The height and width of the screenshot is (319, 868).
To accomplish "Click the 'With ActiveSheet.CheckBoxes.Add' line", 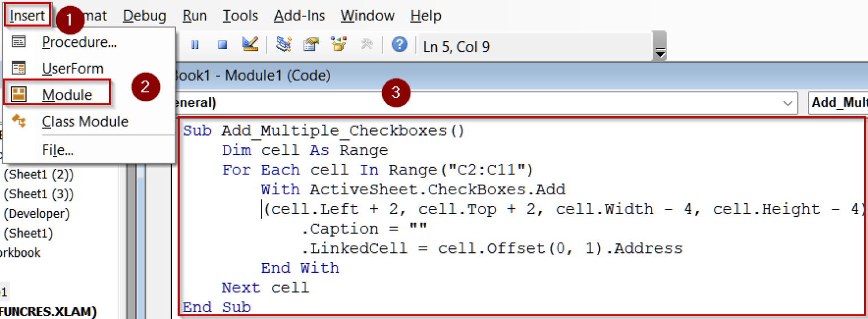I will click(x=413, y=190).
